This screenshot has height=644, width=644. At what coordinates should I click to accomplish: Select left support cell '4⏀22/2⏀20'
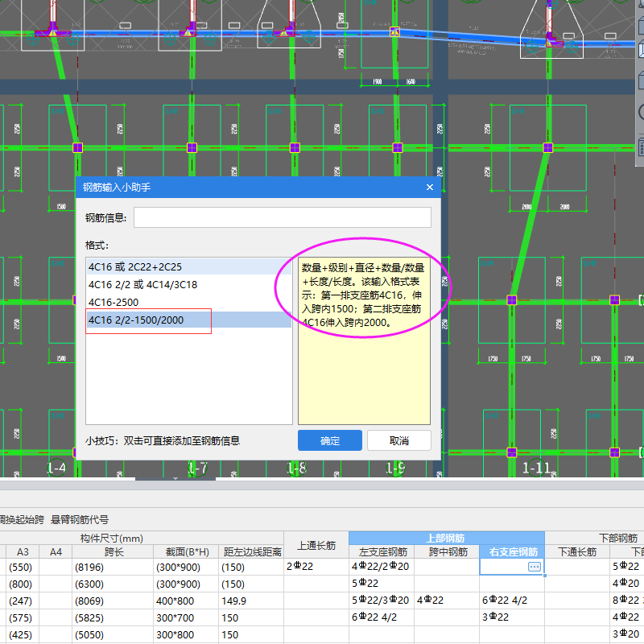pyautogui.click(x=382, y=567)
